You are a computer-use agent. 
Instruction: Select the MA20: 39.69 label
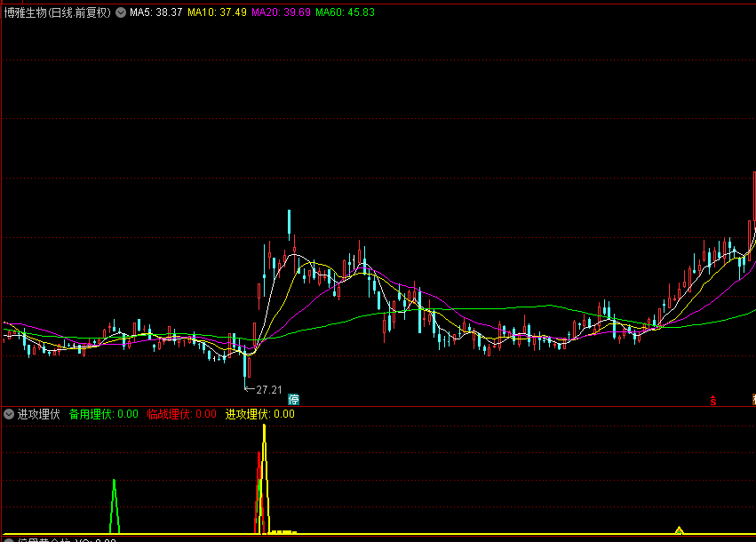click(x=281, y=12)
